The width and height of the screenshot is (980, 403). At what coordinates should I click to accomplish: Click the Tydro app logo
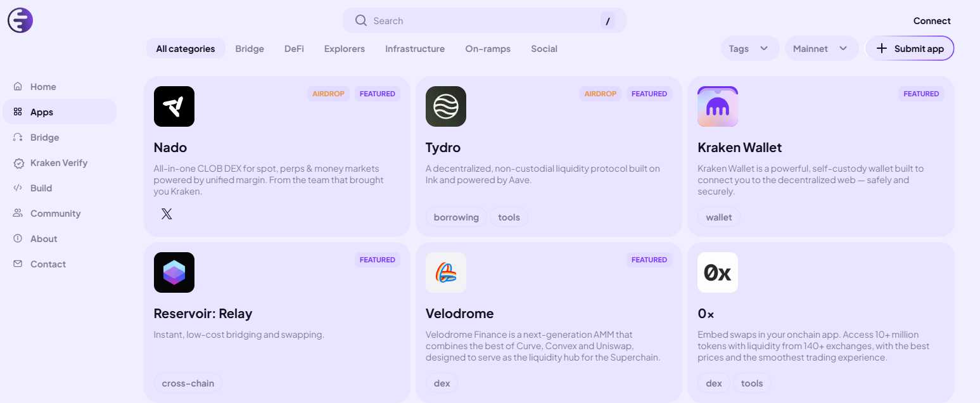click(445, 106)
